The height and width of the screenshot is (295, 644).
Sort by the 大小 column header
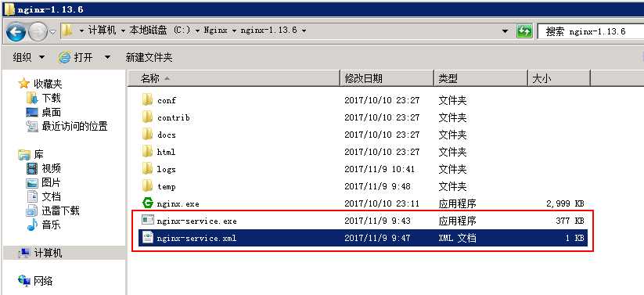(x=559, y=78)
